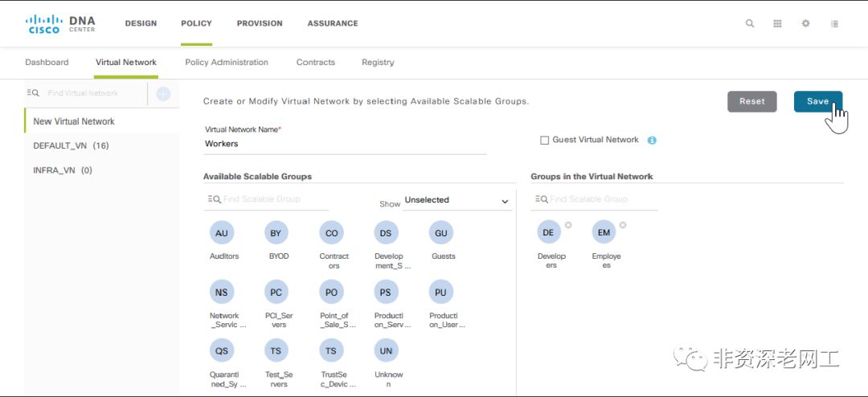
Task: Open the settings gear icon
Action: tap(805, 23)
